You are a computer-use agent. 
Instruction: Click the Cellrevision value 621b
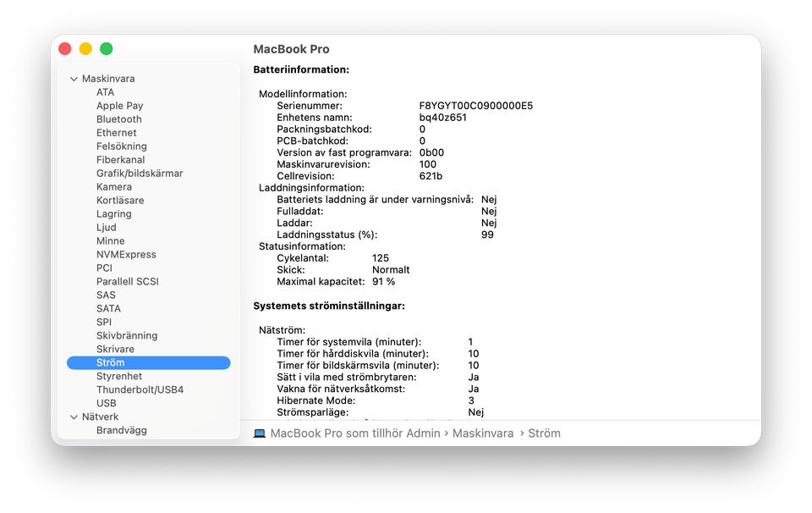click(431, 176)
